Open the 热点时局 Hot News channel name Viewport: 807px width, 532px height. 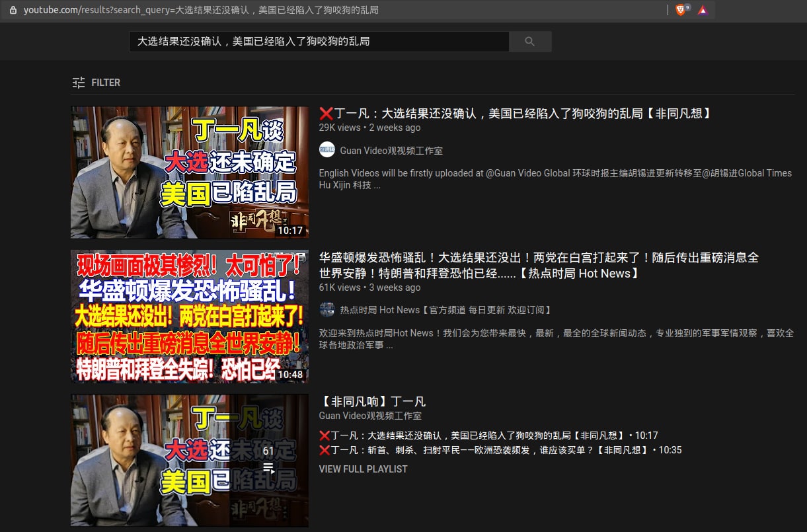445,309
